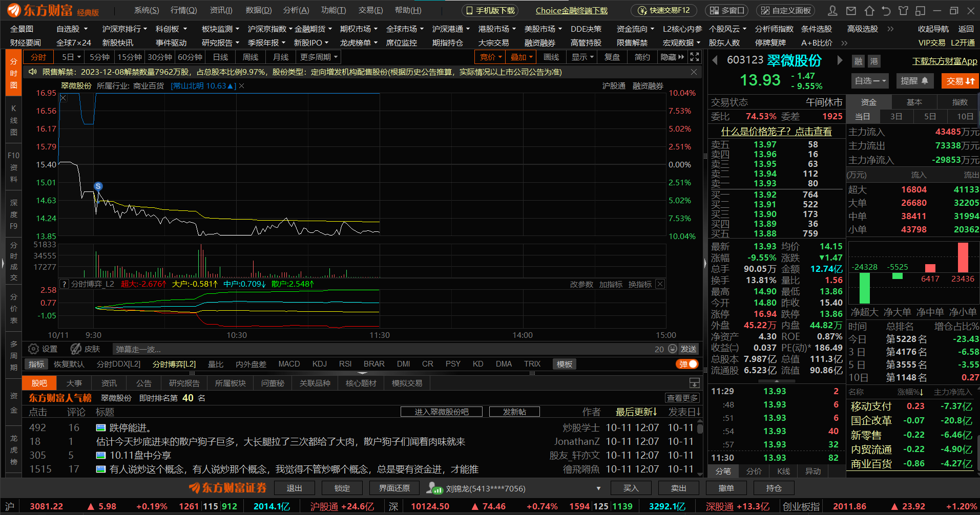Open chart 设置 gear icon
Image resolution: width=980 pixels, height=515 pixels.
[34, 349]
